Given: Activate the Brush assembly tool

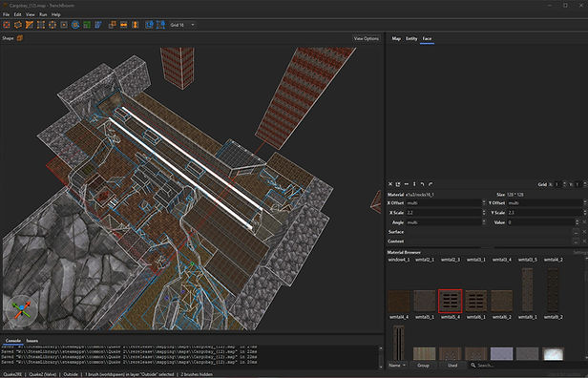Looking at the screenshot, I should (18, 25).
